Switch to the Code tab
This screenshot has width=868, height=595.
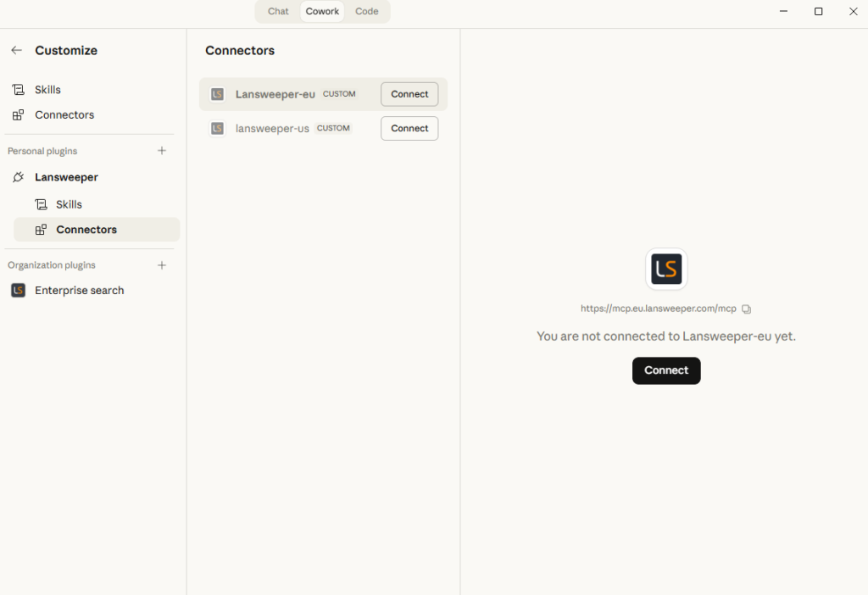pyautogui.click(x=366, y=11)
